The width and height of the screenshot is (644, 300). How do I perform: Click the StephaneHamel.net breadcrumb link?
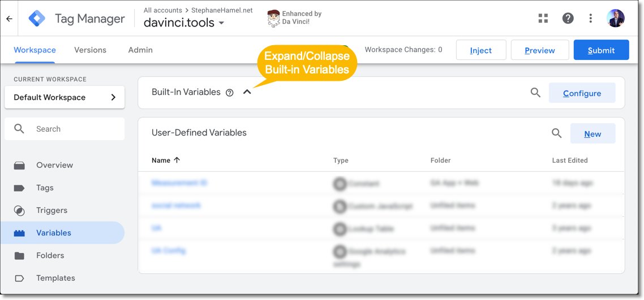pyautogui.click(x=222, y=10)
